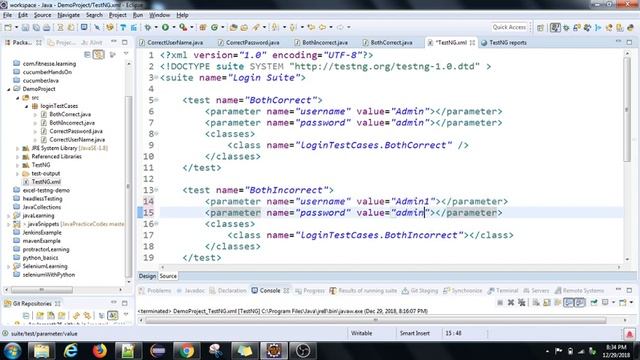The width and height of the screenshot is (640, 360).
Task: Click the Pin Console icon
Action: pos(594,302)
